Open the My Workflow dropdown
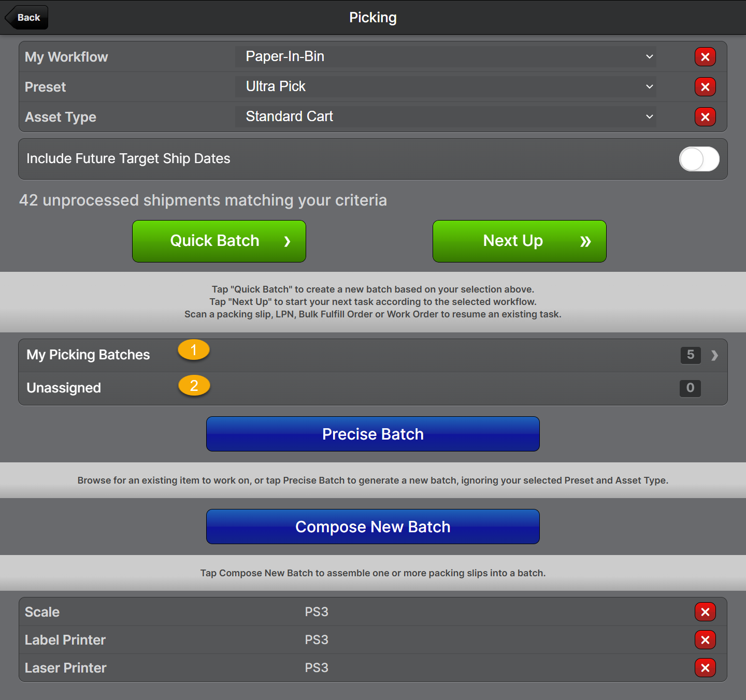The height and width of the screenshot is (700, 746). (446, 57)
